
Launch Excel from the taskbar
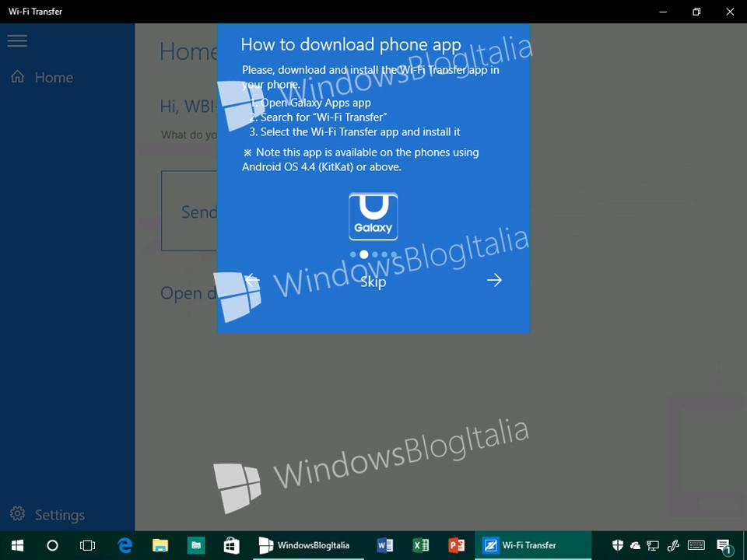pyautogui.click(x=421, y=545)
